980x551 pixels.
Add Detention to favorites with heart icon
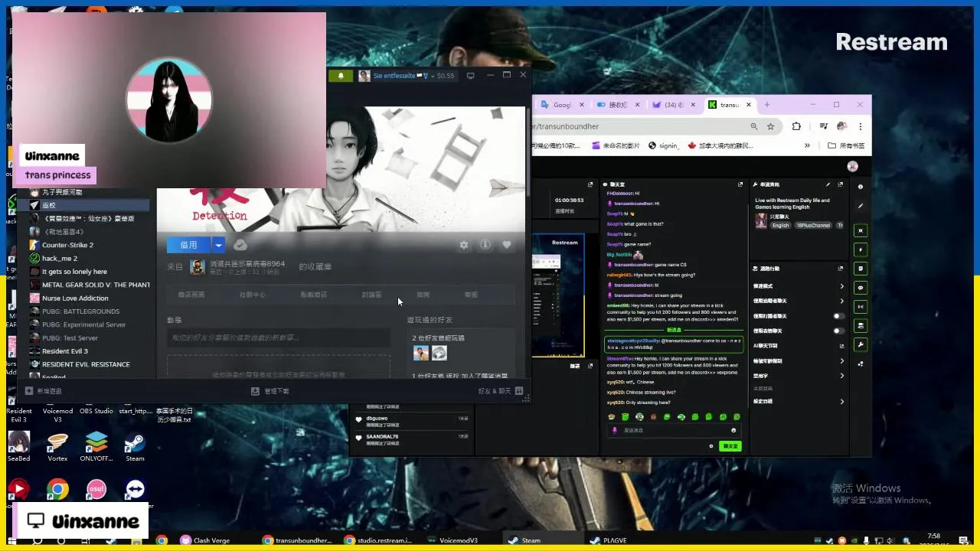point(507,245)
